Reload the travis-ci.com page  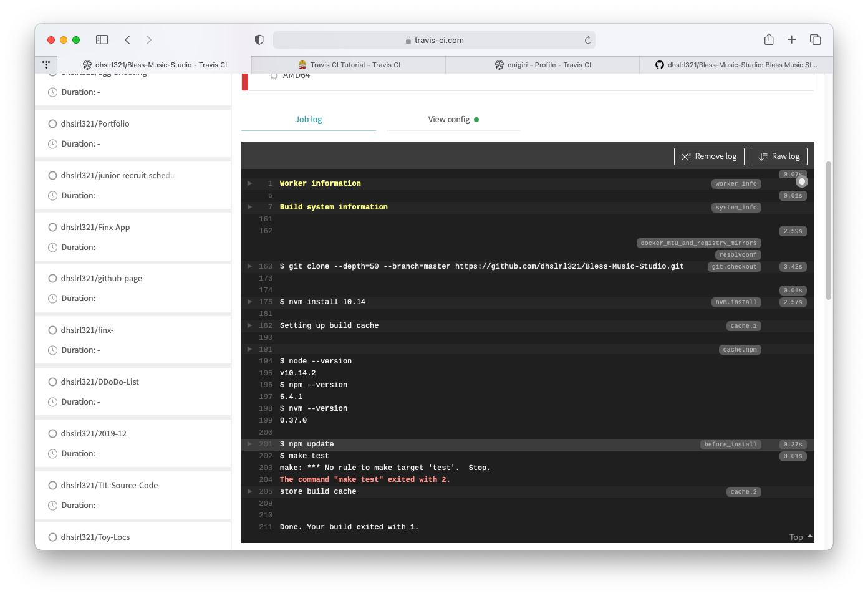[x=587, y=40]
